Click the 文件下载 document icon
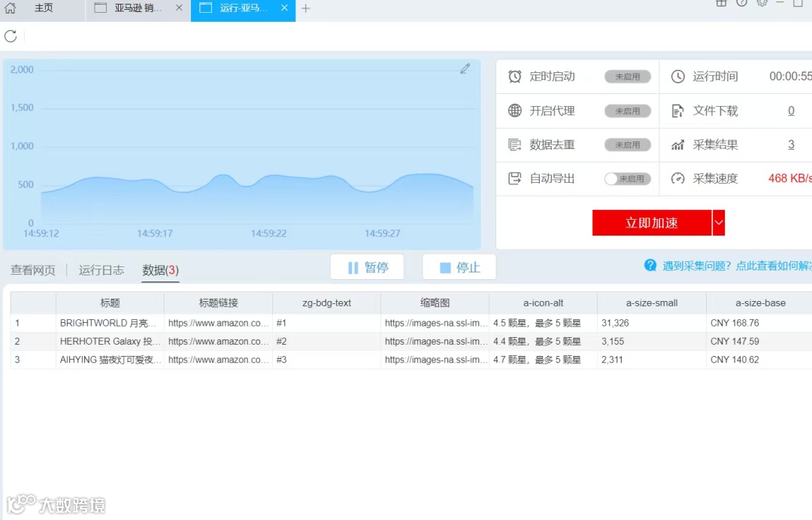Image resolution: width=812 pixels, height=520 pixels. pyautogui.click(x=678, y=111)
